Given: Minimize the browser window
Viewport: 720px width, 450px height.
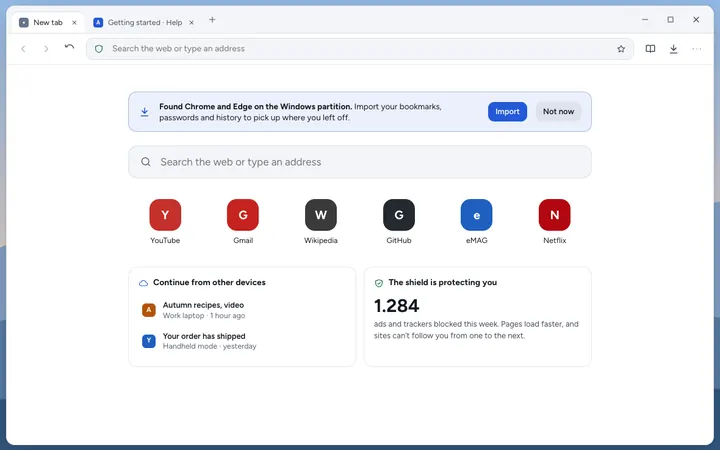Looking at the screenshot, I should point(645,20).
